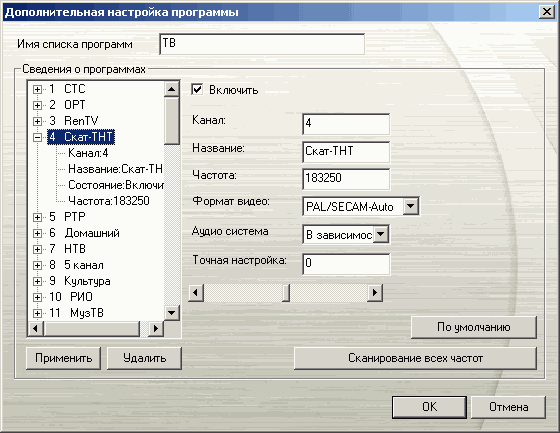Open the Аудио система dropdown
Image resolution: width=560 pixels, height=433 pixels.
[381, 234]
